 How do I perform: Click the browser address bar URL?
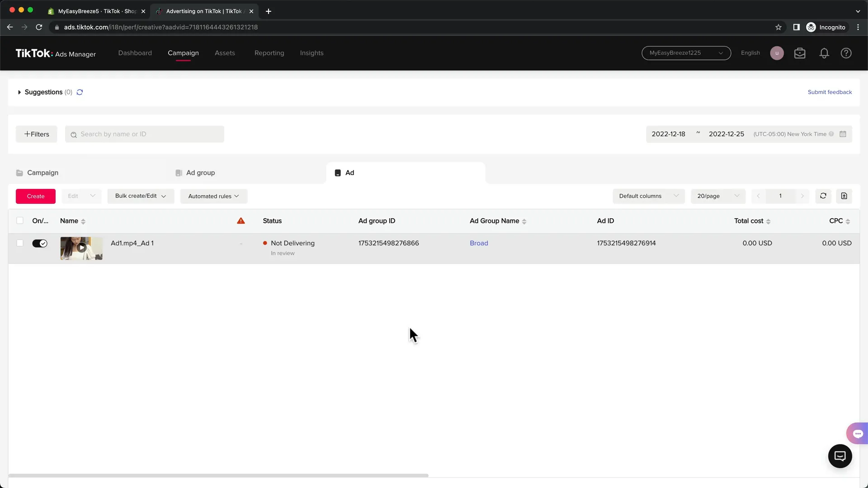(x=161, y=27)
